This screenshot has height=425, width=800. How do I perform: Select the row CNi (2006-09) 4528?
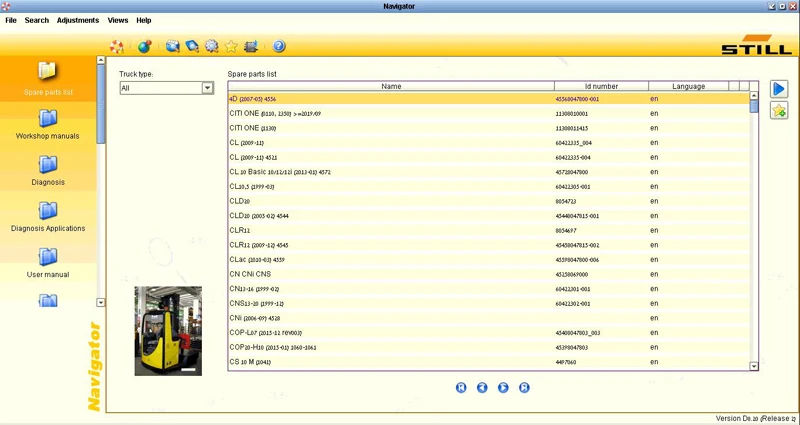(489, 318)
